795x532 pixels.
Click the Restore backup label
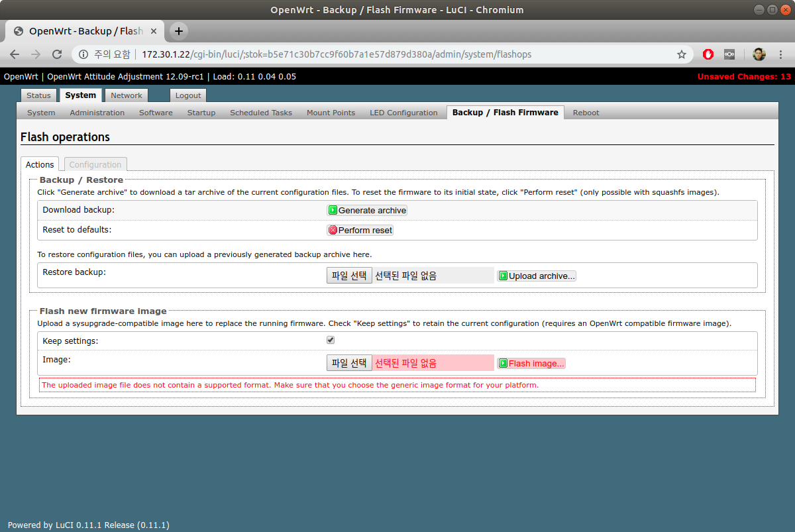[74, 272]
